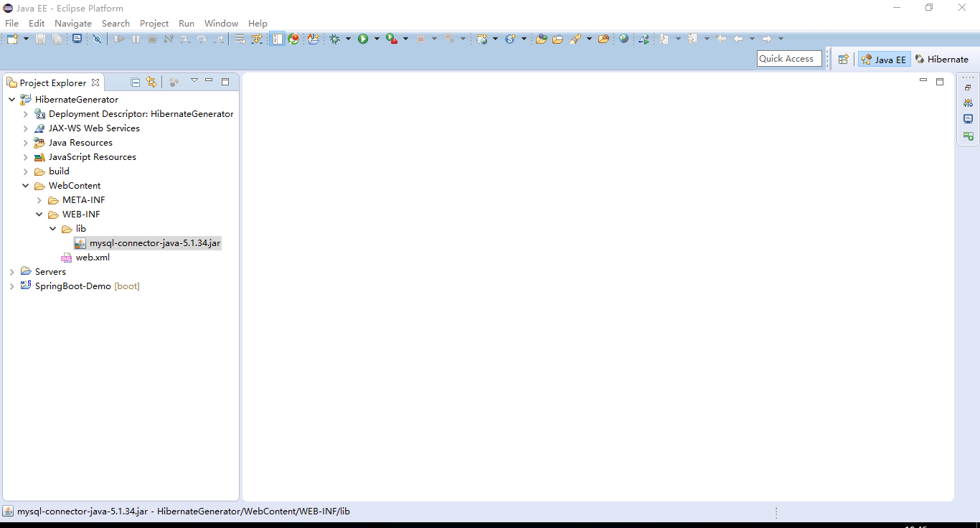The image size is (980, 528).
Task: Click the green Run icon
Action: click(363, 39)
